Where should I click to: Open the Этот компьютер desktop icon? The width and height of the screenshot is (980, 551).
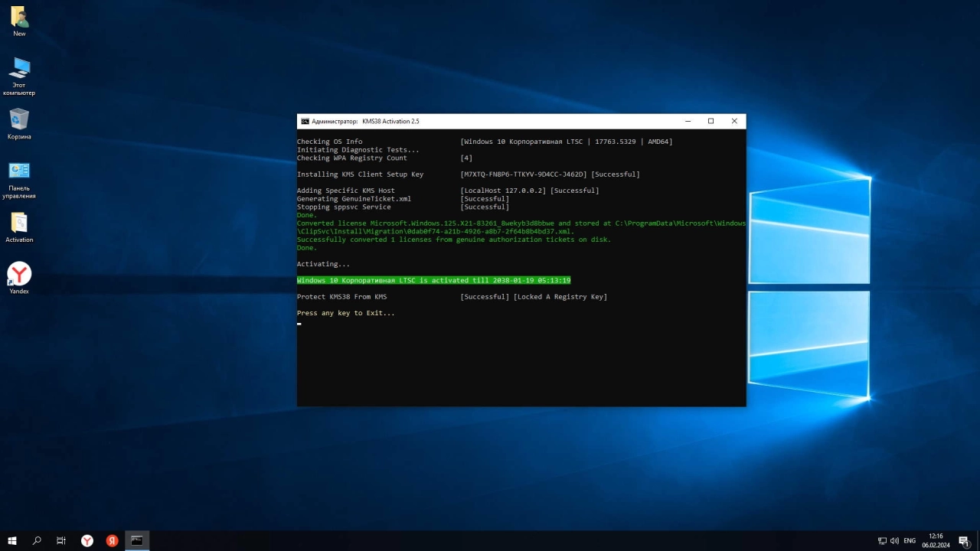tap(19, 77)
